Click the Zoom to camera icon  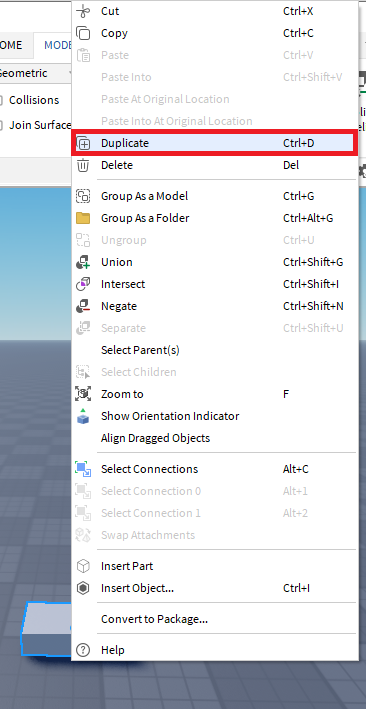(x=83, y=394)
